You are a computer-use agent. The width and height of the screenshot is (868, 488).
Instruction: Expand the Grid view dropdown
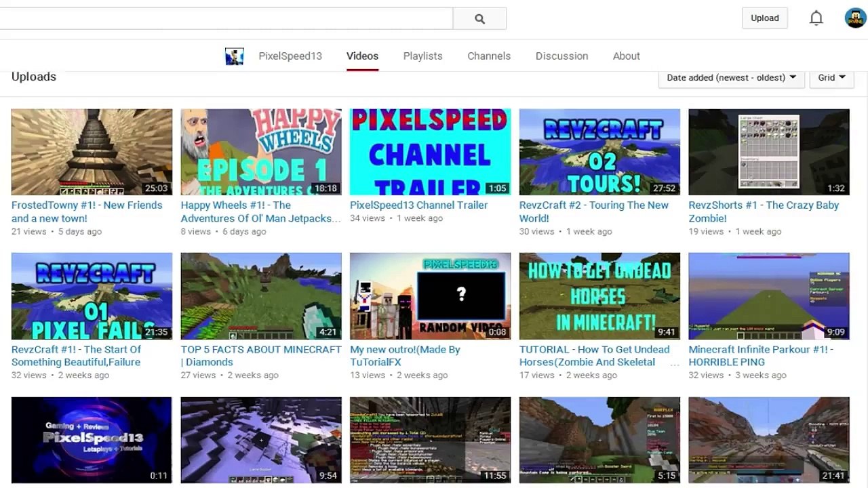[832, 77]
